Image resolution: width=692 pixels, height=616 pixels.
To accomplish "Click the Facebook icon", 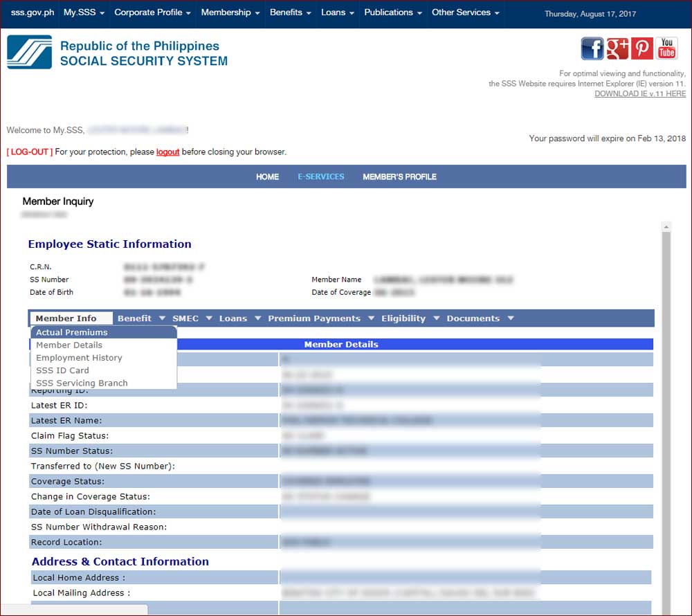I will tap(592, 48).
